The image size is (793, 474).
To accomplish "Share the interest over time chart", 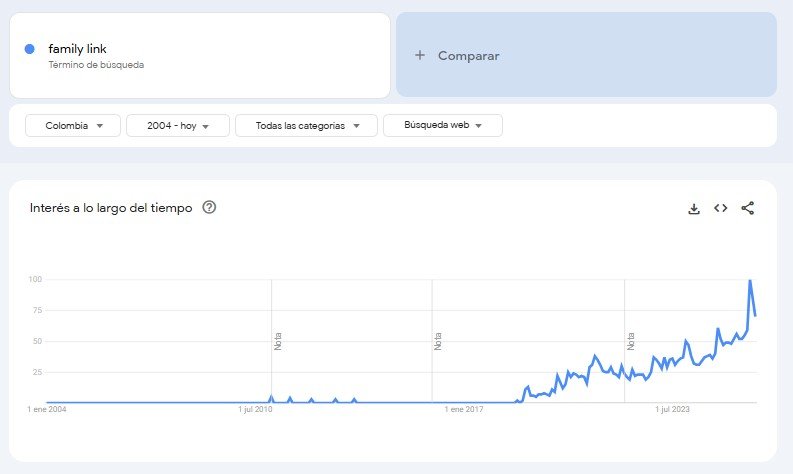I will pyautogui.click(x=747, y=208).
